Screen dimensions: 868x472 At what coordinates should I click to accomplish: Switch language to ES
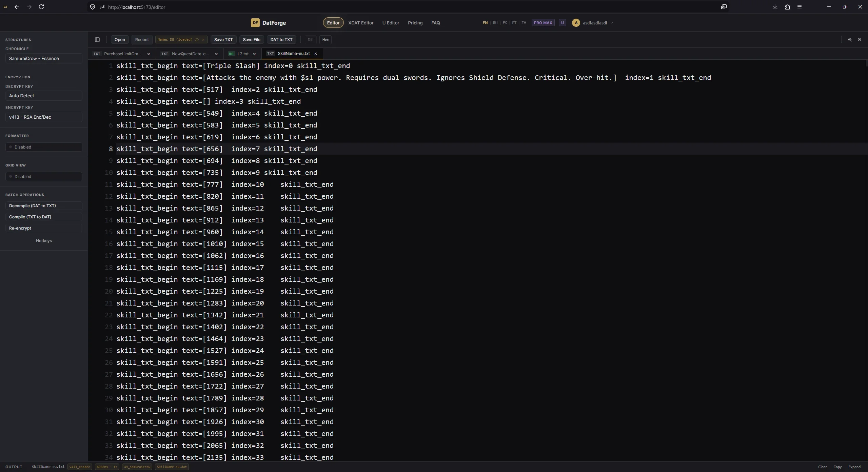[505, 23]
